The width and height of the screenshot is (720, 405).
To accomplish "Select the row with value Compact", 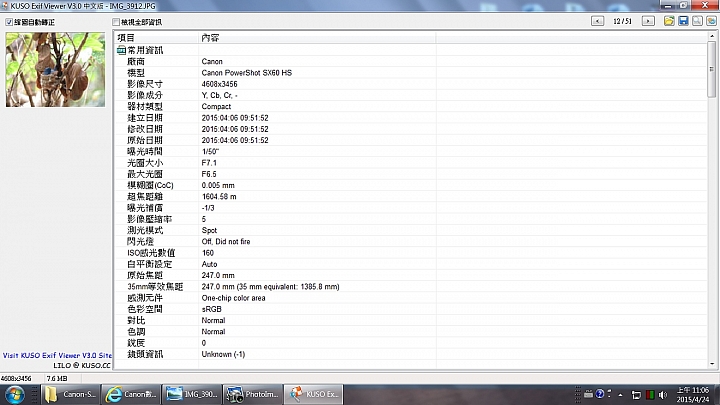I will tap(411, 107).
